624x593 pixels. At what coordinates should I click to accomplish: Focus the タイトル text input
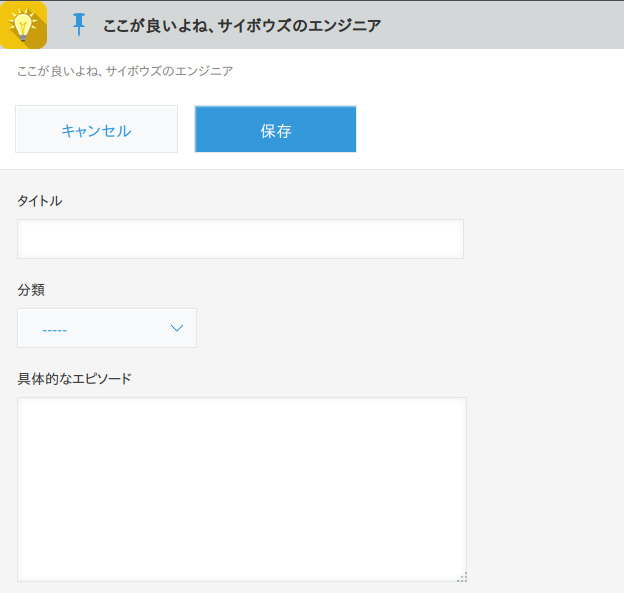click(240, 239)
